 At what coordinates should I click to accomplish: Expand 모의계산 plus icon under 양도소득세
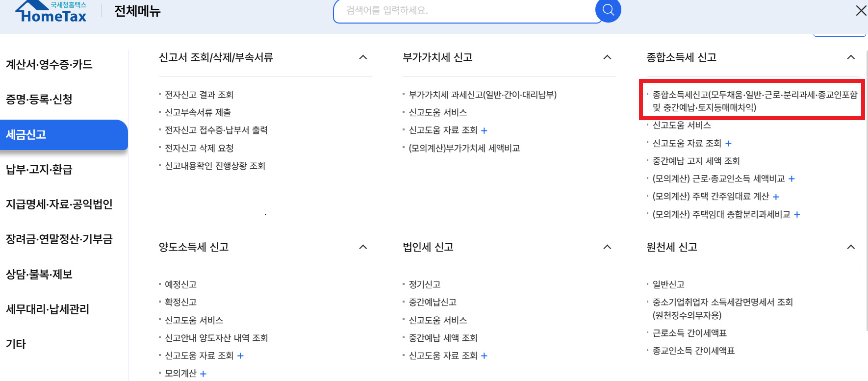coord(204,373)
